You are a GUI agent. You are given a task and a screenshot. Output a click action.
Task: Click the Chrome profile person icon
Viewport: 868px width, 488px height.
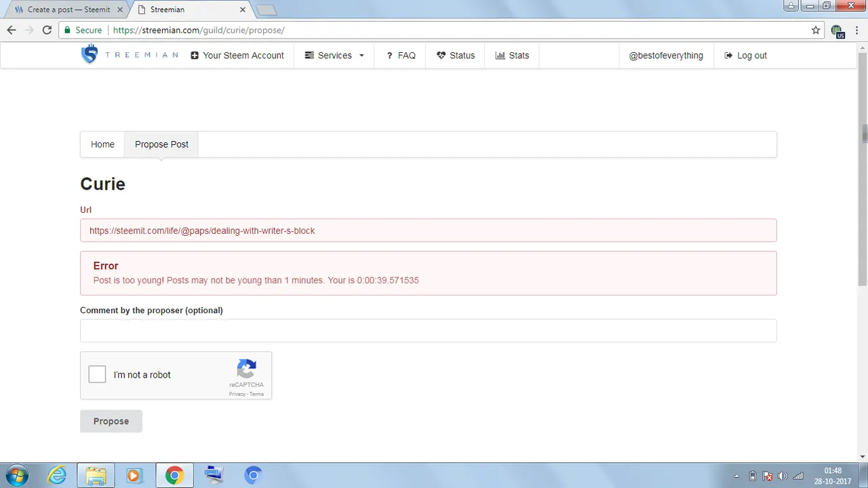click(791, 5)
